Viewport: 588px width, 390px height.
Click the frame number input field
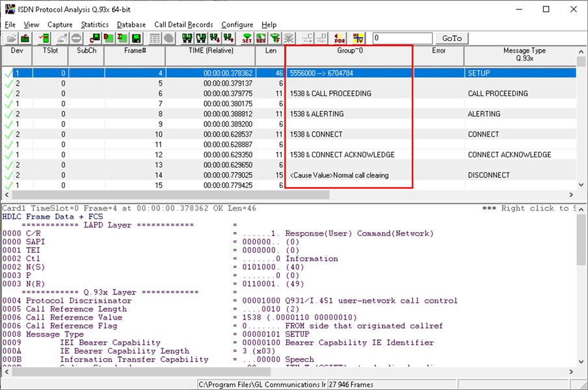click(403, 38)
